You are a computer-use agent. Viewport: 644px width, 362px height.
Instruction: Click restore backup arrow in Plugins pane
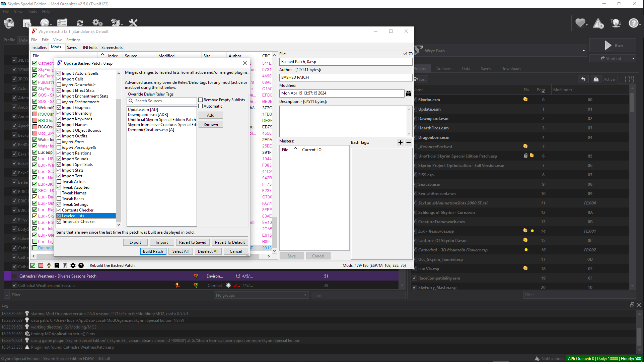click(583, 79)
